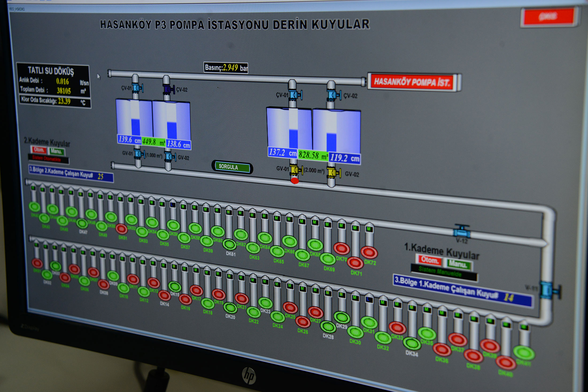Click the SORGULA query button
Viewport: 588px width, 392px height.
[x=232, y=167]
